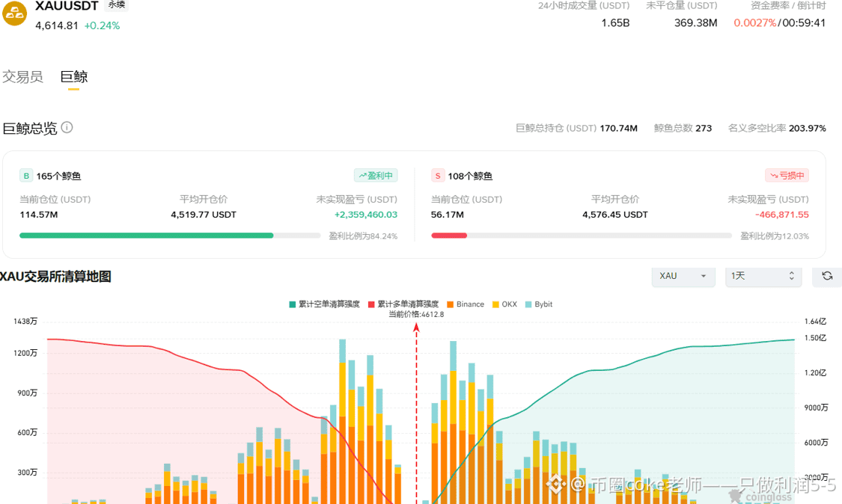Toggle the 累计多单清算强度 legend series
This screenshot has height=504, width=842.
click(x=403, y=304)
